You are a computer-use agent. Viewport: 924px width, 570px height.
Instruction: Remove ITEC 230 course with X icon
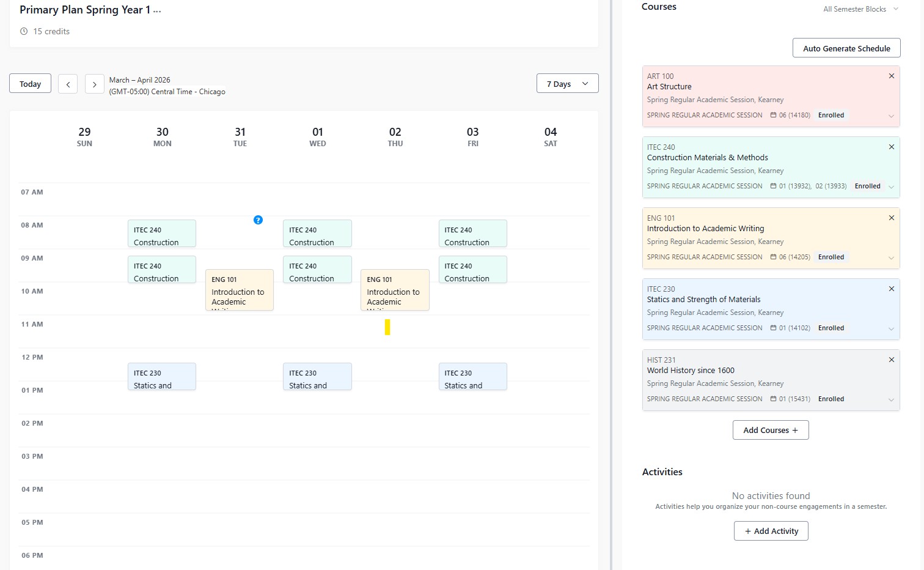coord(892,289)
